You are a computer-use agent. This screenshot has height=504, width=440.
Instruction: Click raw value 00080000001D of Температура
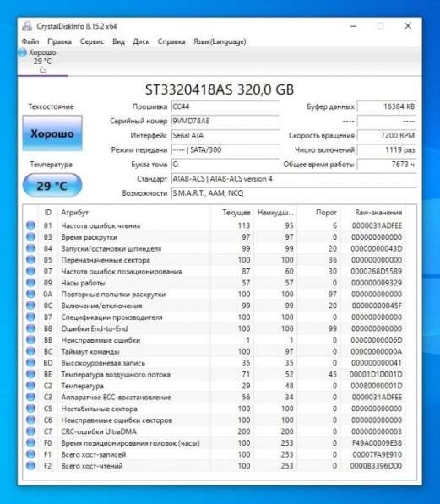click(377, 386)
